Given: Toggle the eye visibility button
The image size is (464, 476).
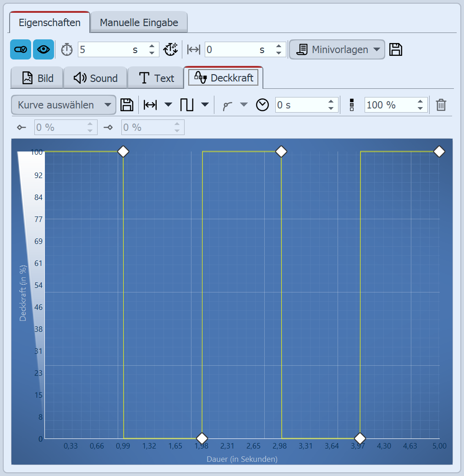Looking at the screenshot, I should [x=44, y=50].
